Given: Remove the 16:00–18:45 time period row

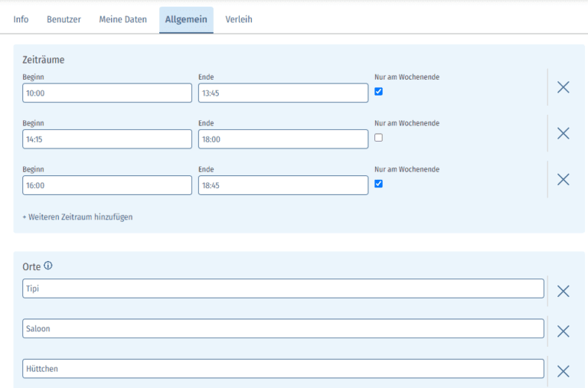Looking at the screenshot, I should (x=563, y=179).
